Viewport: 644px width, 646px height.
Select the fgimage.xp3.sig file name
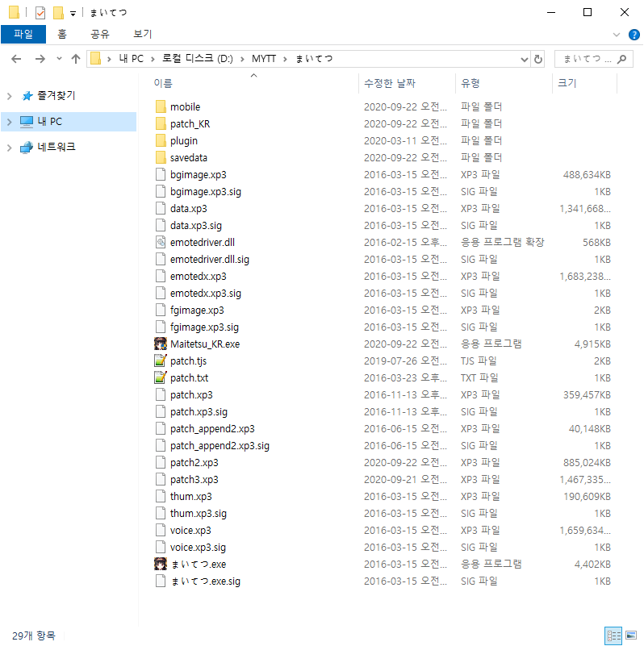(204, 327)
